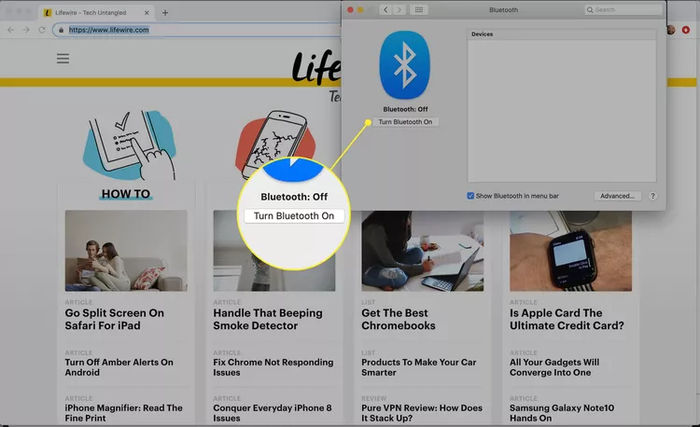Open the HOW TO section heading
Viewport: 700px width, 427px height.
click(126, 194)
